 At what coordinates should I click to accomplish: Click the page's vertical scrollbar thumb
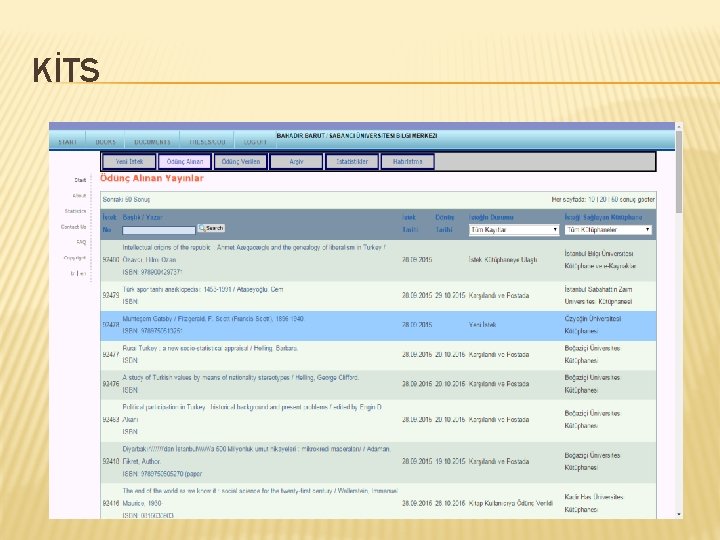pos(679,172)
